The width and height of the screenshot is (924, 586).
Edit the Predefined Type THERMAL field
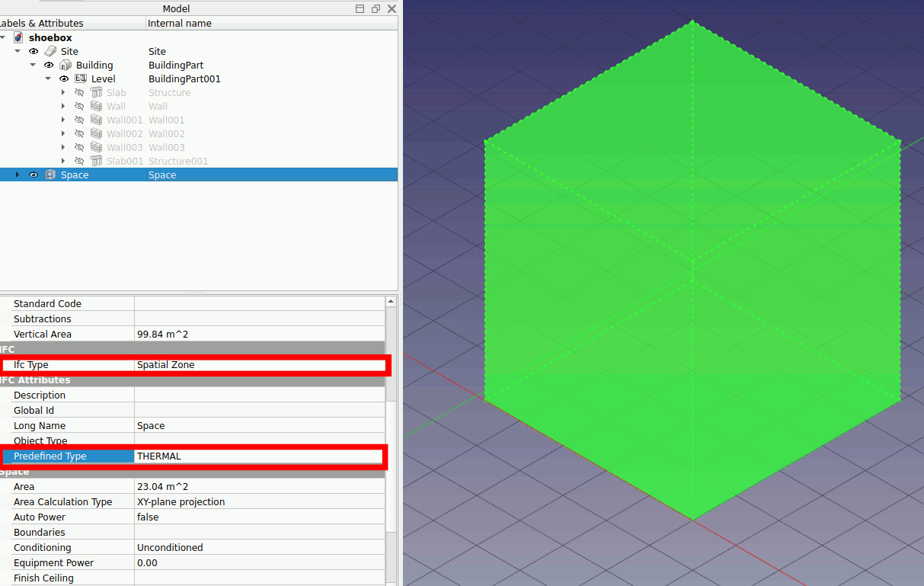coord(257,456)
